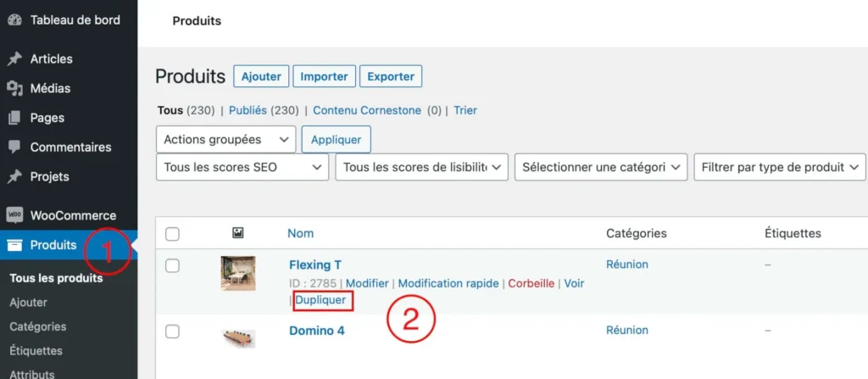
Task: Open the Étiquettes submenu item
Action: 36,351
